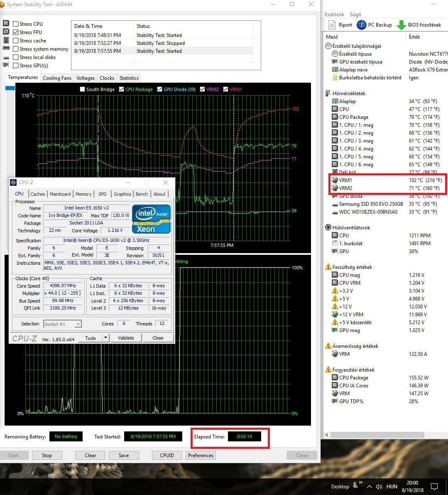Enable the Stress cache checkbox
Viewport: 448px width, 495px height.
coord(15,40)
